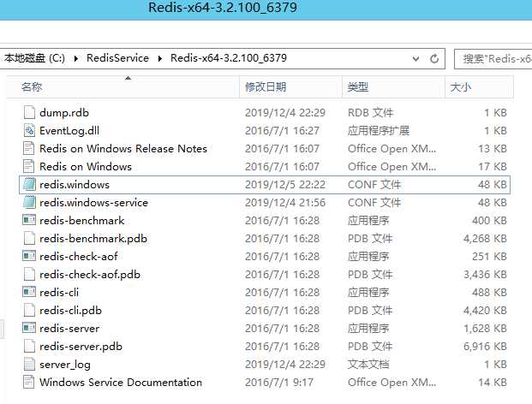
Task: Select redis-benchmark.pdb file name
Action: pos(93,238)
